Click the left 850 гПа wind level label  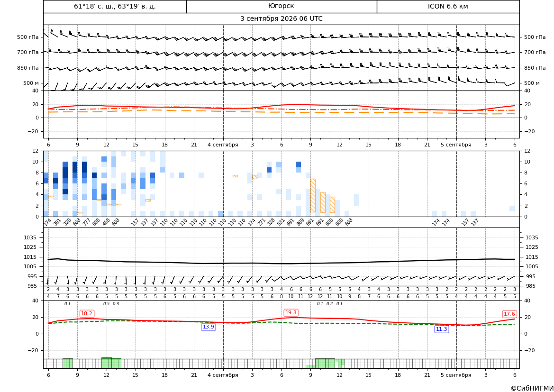click(27, 68)
